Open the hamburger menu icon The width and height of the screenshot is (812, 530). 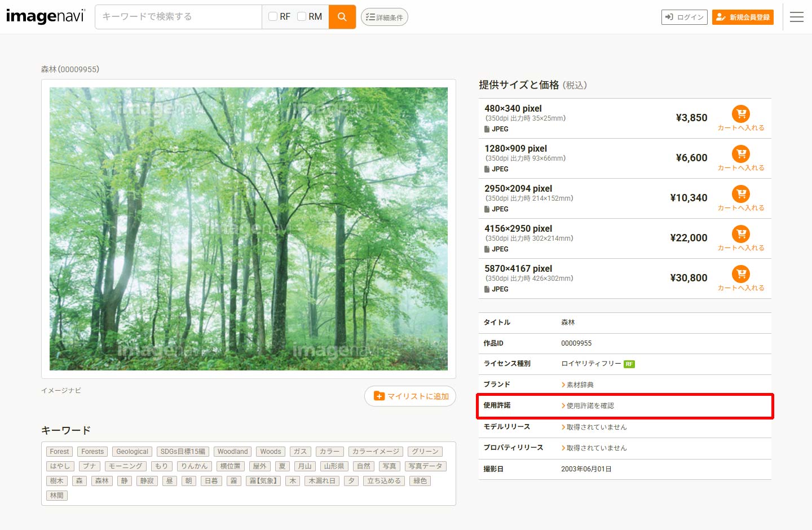point(796,17)
